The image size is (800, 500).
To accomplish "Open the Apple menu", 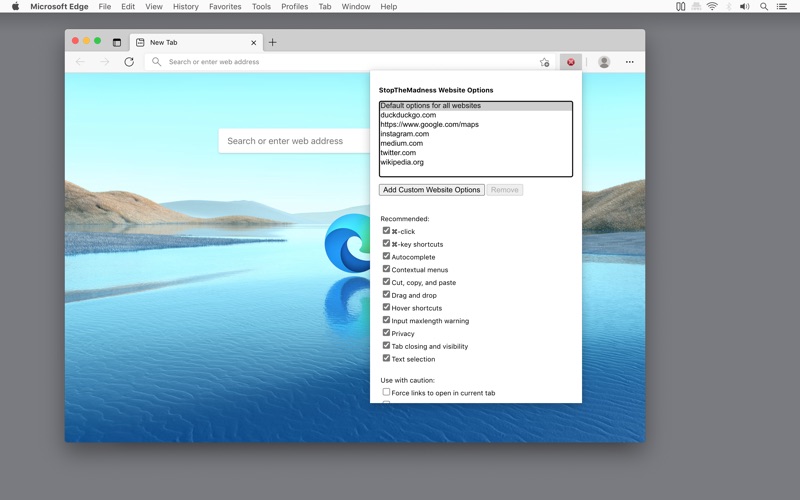I will pos(15,7).
